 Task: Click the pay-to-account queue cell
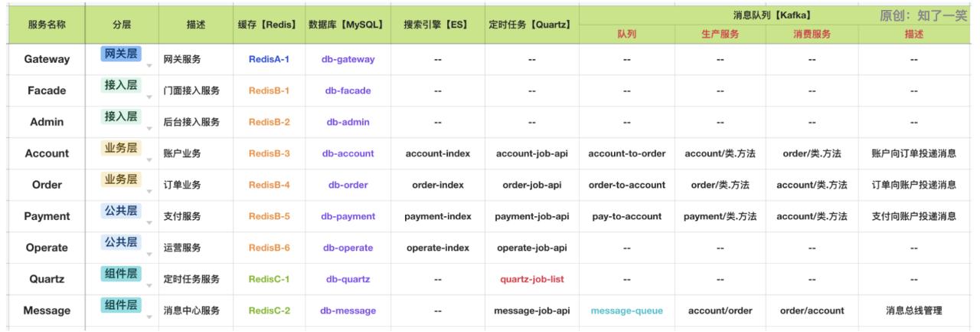click(x=626, y=216)
